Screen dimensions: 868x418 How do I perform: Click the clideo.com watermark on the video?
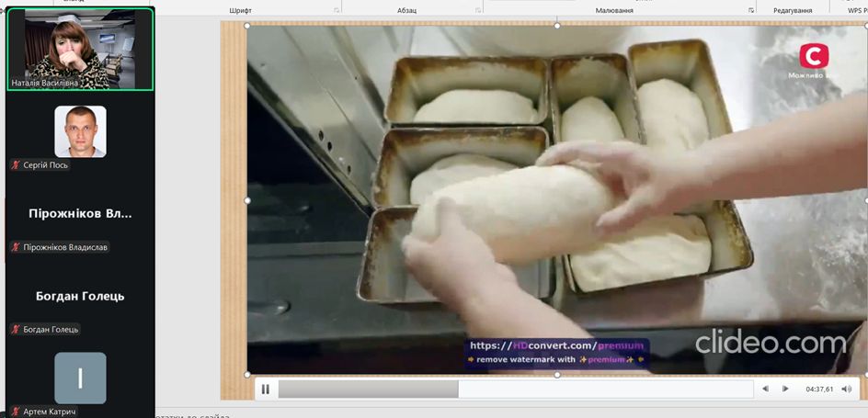pos(770,344)
